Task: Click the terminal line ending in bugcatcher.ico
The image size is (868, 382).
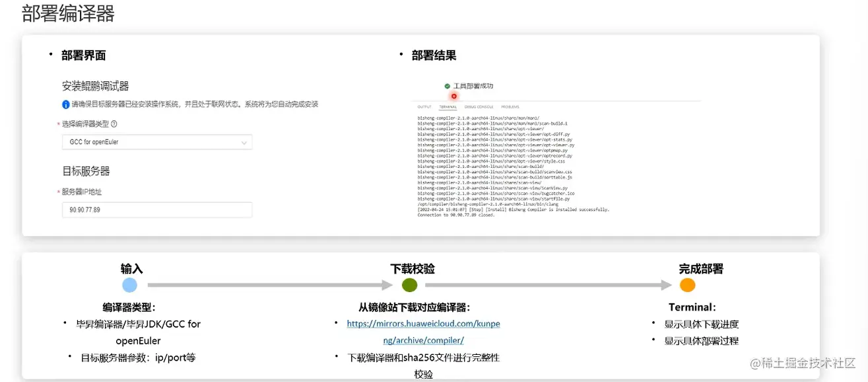Action: pyautogui.click(x=496, y=193)
